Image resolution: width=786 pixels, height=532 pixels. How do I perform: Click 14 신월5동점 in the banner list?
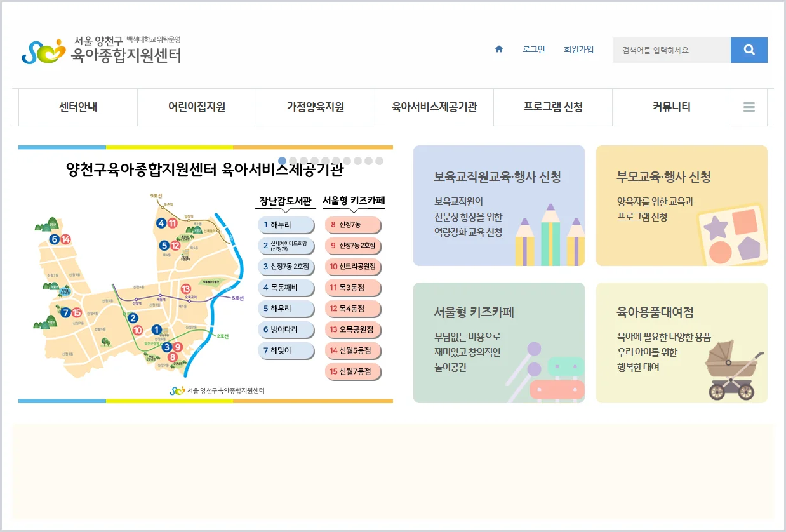click(353, 350)
